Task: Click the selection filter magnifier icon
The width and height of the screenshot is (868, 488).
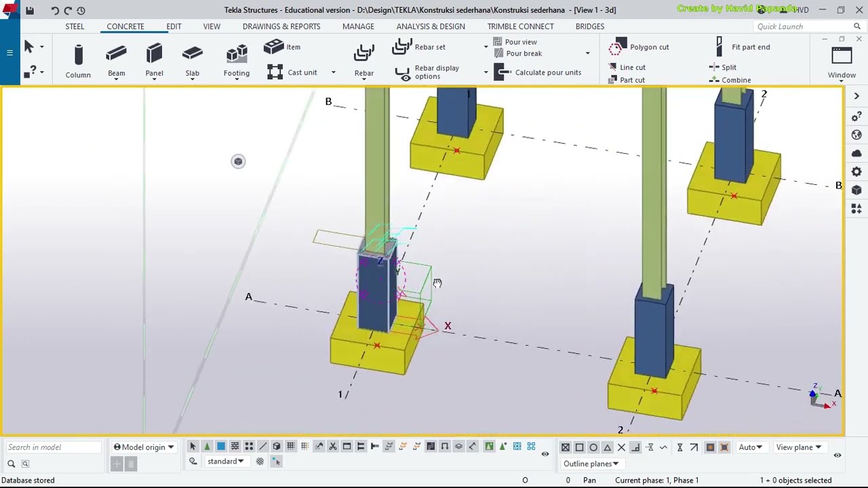Action: [193, 462]
